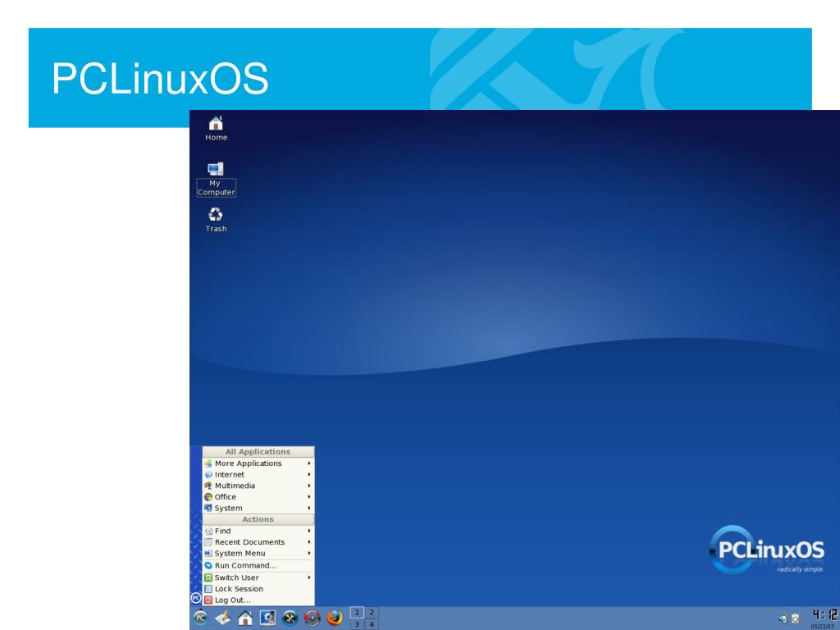The width and height of the screenshot is (840, 630).
Task: Expand the arrow beside Find
Action: [309, 531]
